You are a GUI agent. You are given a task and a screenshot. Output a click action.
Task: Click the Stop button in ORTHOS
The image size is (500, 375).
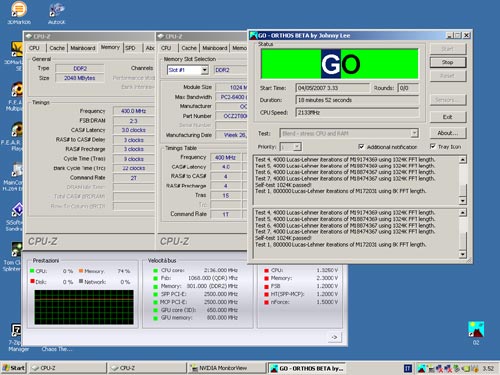[448, 62]
